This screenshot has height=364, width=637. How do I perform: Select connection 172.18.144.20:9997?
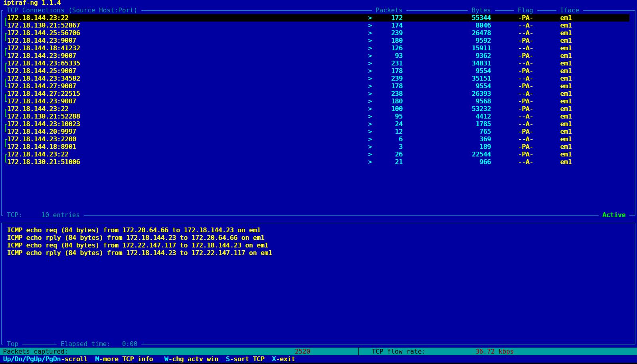click(x=318, y=132)
